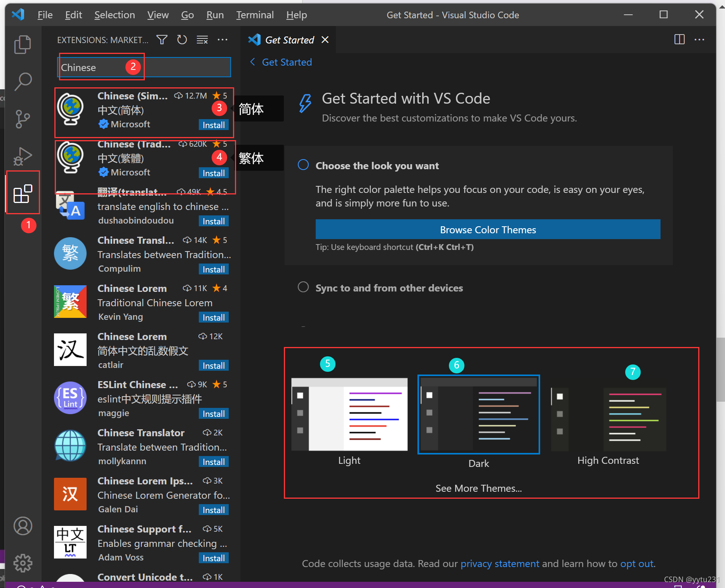Click the extensions search box containing Chinese

[144, 67]
